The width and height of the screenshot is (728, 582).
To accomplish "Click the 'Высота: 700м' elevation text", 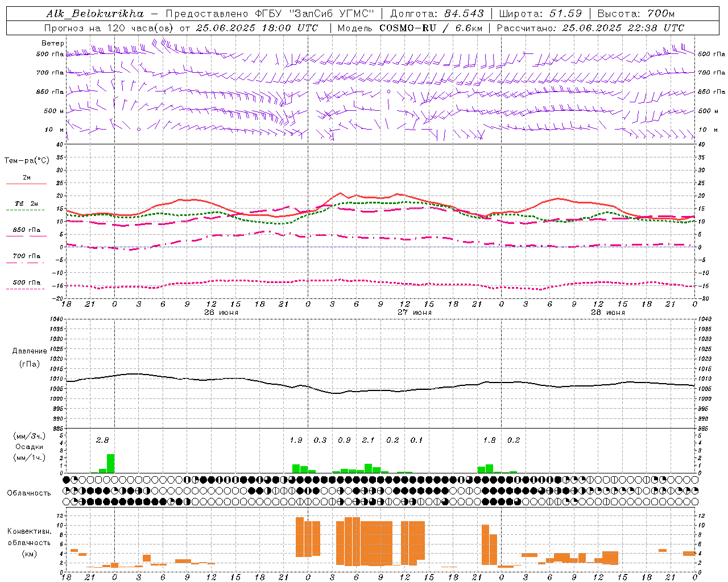I will 636,14.
